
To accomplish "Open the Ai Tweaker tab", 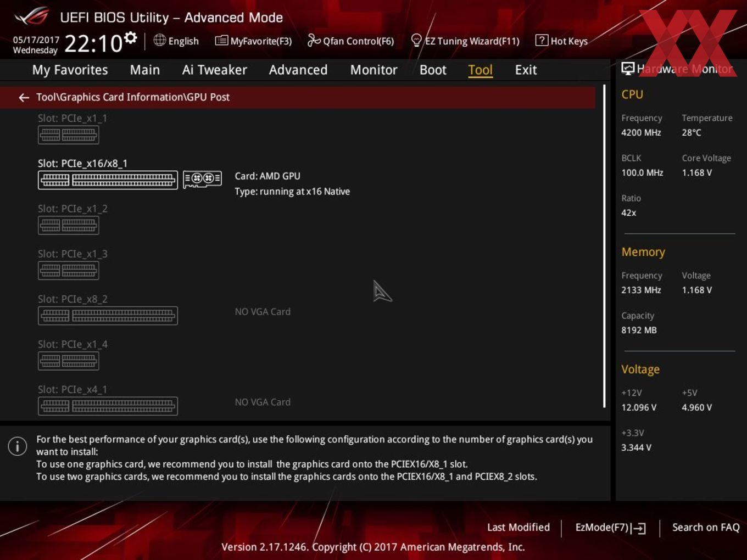I will (214, 70).
